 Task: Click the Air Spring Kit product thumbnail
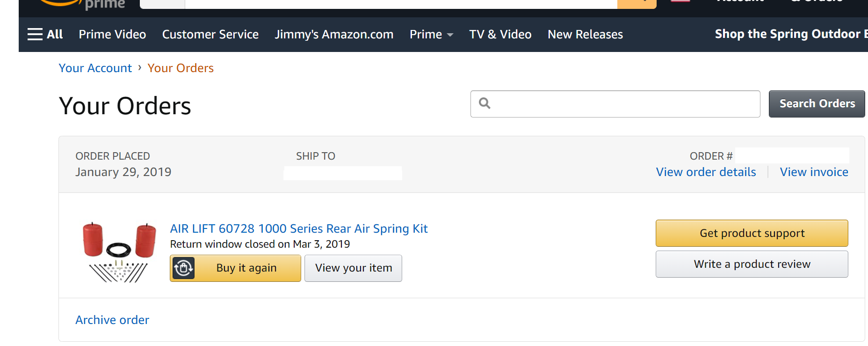click(x=119, y=252)
